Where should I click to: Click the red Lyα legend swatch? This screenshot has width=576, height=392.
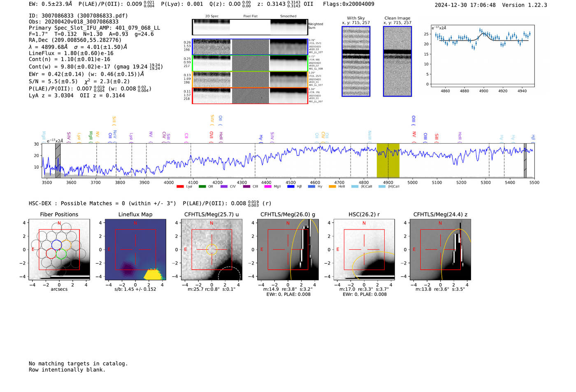pyautogui.click(x=180, y=187)
